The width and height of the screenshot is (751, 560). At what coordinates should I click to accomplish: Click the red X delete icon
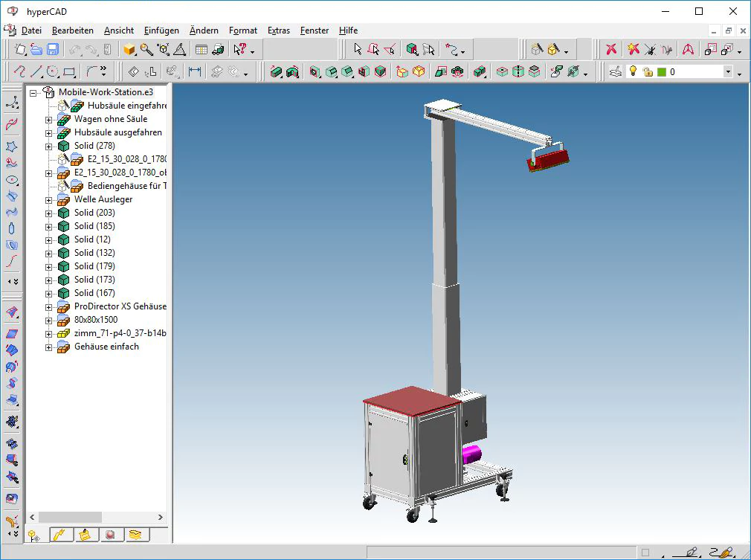(x=611, y=50)
